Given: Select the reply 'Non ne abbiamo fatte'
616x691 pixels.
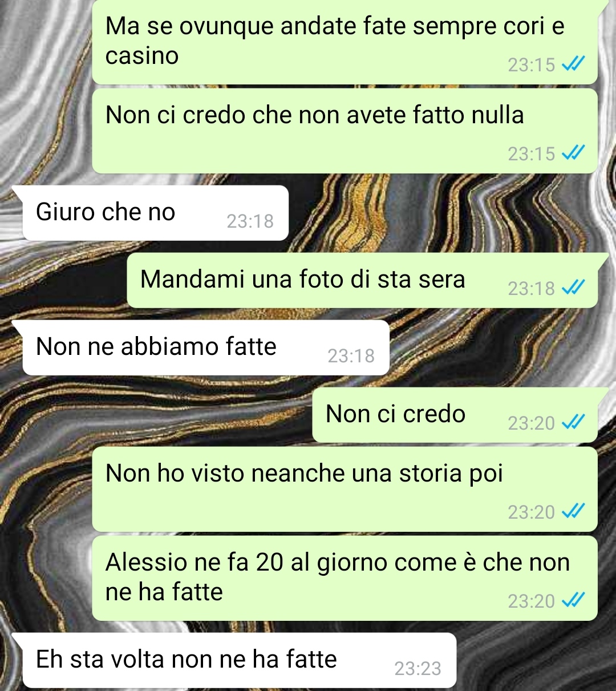Looking at the screenshot, I should [x=206, y=347].
